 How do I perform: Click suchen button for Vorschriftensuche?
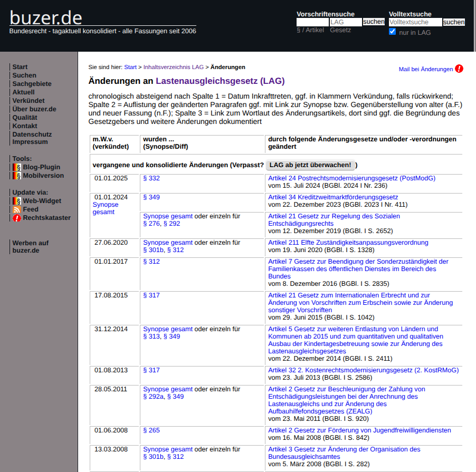coord(374,22)
